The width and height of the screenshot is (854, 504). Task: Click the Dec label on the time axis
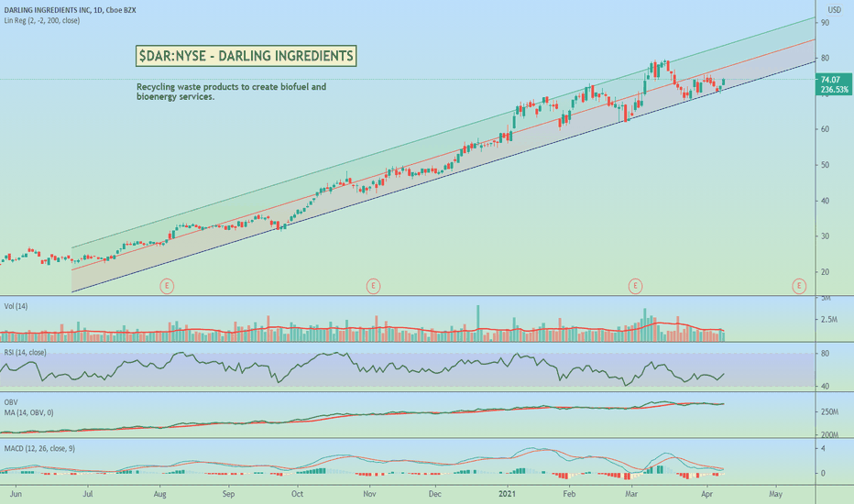[x=434, y=494]
